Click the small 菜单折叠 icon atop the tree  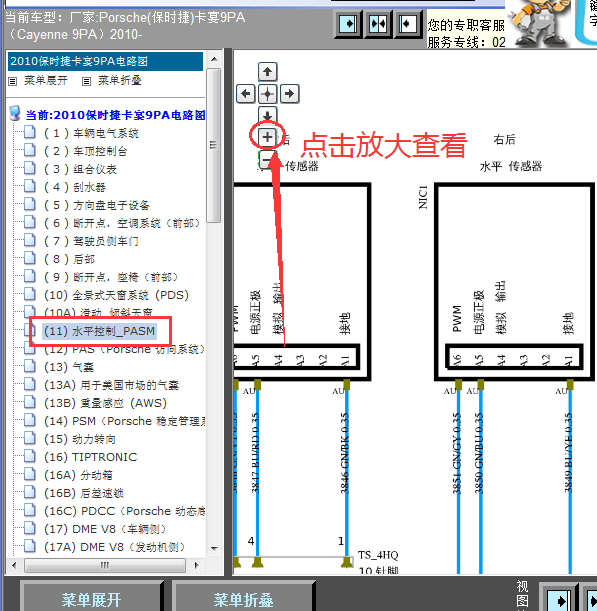click(x=87, y=81)
